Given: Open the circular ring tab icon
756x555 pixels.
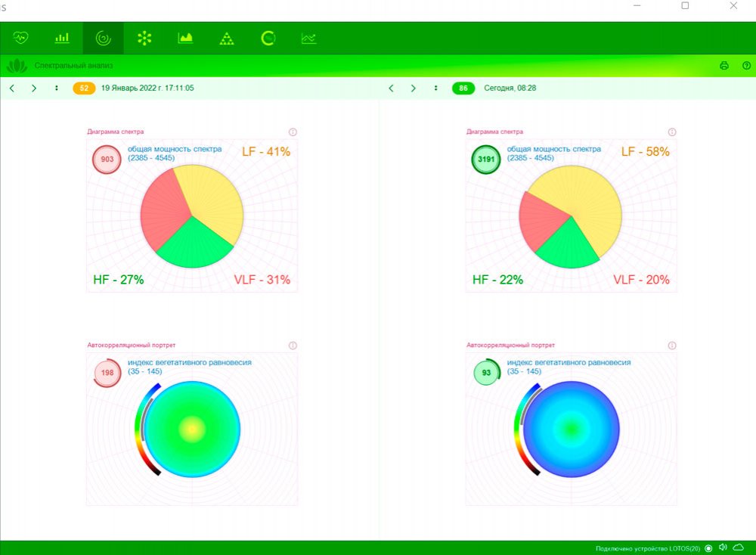Looking at the screenshot, I should click(268, 38).
